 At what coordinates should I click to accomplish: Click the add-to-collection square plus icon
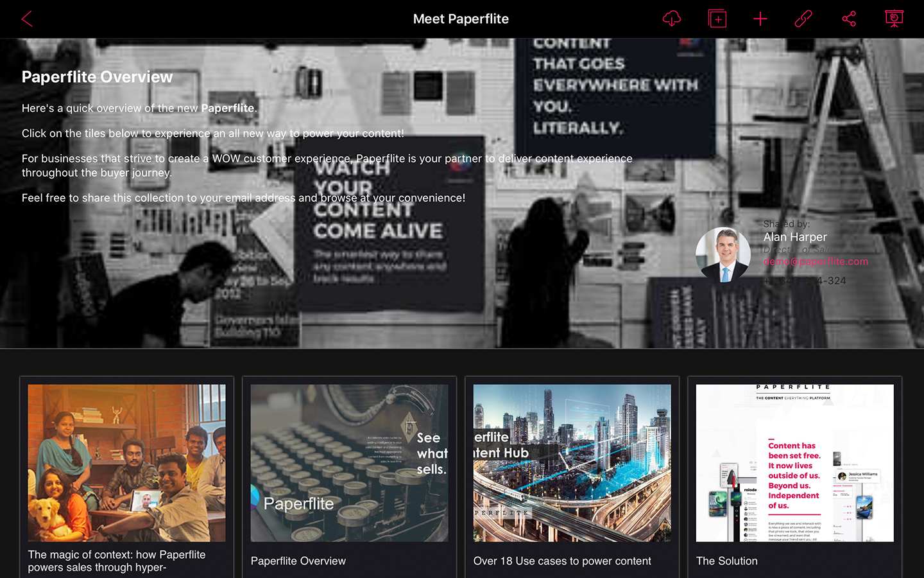click(x=717, y=19)
